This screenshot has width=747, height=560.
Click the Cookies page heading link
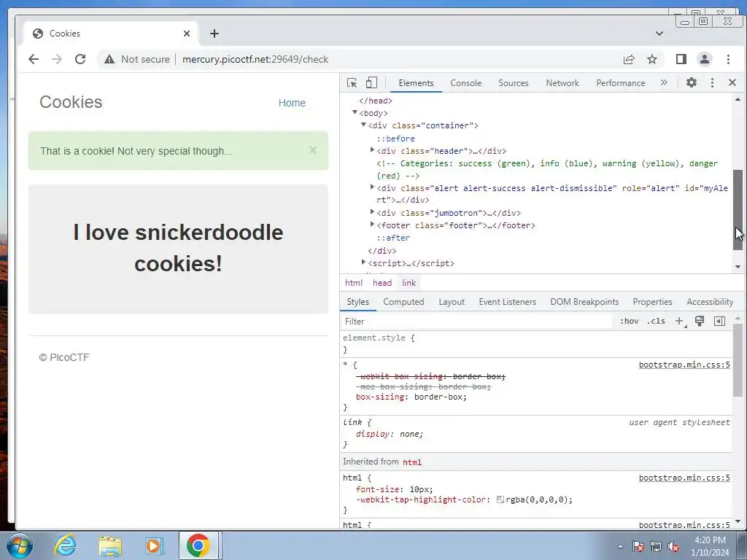[x=71, y=102]
